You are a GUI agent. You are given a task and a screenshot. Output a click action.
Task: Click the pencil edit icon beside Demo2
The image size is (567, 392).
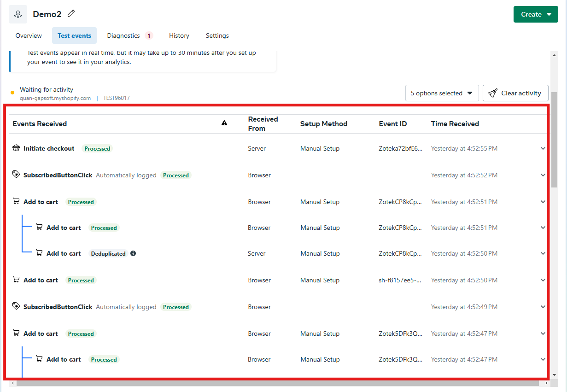[x=71, y=14]
